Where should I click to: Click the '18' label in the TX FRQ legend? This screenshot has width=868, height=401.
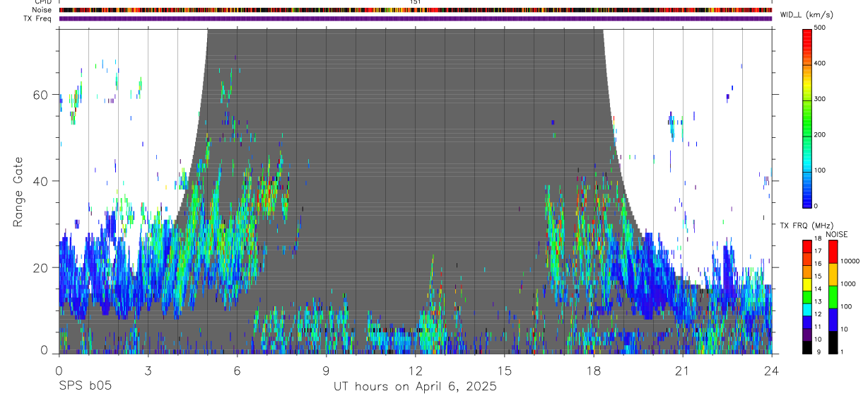point(818,239)
